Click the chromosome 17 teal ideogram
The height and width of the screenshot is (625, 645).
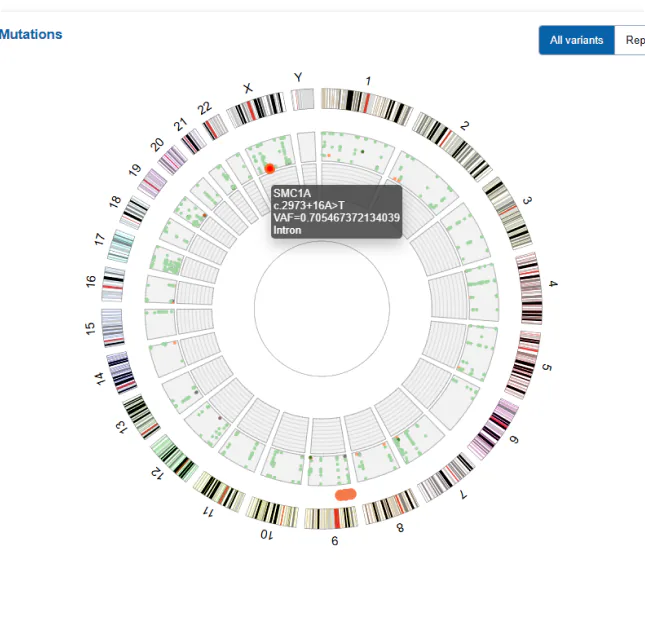pos(121,246)
